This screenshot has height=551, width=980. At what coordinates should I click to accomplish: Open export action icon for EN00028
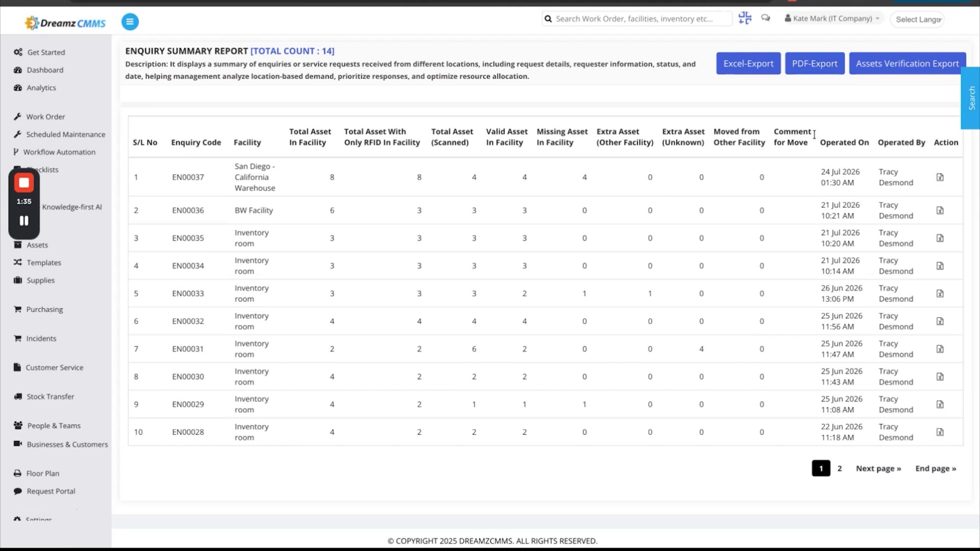[940, 432]
